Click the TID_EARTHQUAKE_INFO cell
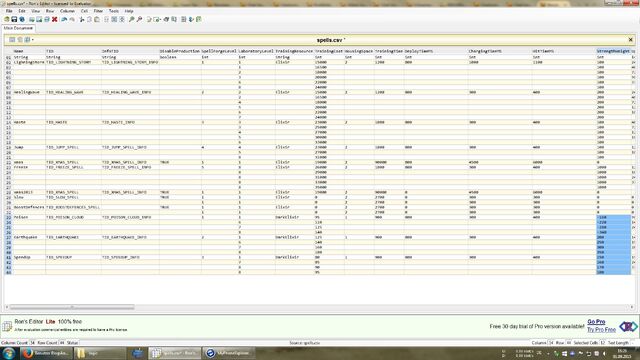The height and width of the screenshot is (360, 640). coord(130,237)
